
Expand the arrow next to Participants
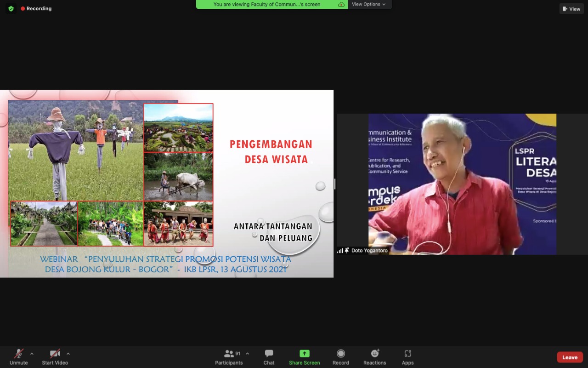[247, 354]
